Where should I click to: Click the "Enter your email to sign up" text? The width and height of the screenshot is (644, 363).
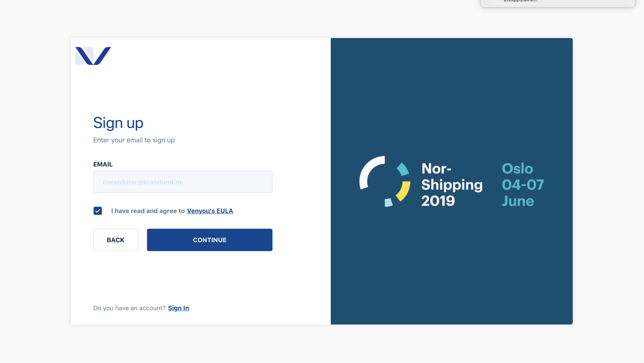pyautogui.click(x=134, y=140)
